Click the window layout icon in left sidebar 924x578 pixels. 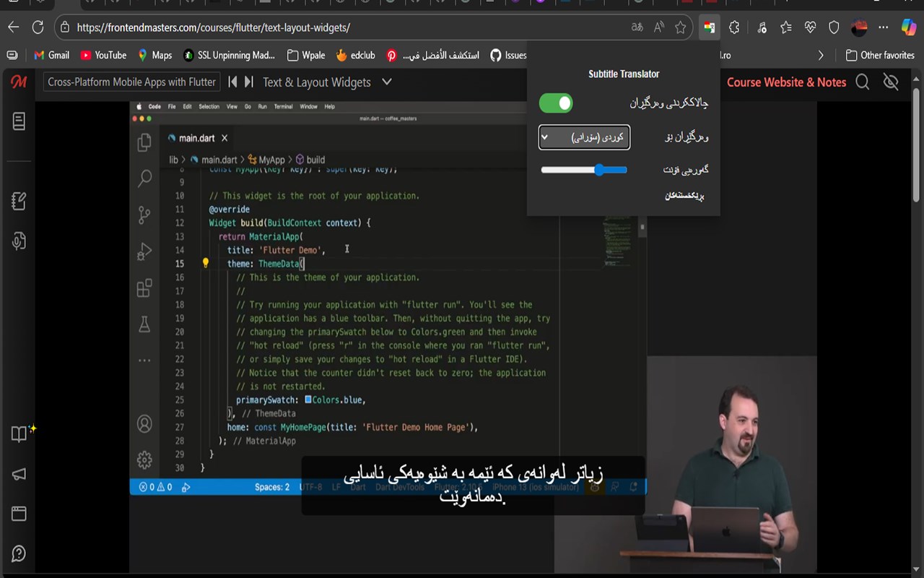(19, 514)
